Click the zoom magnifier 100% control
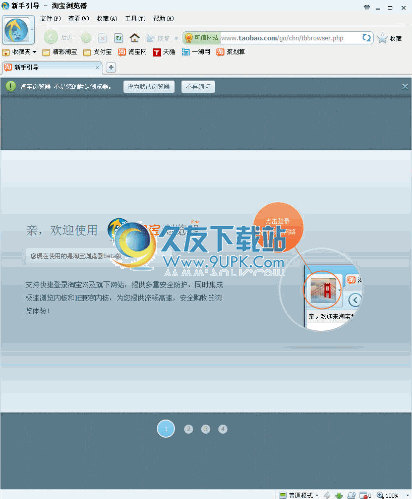Image resolution: width=412 pixels, height=499 pixels. (387, 495)
